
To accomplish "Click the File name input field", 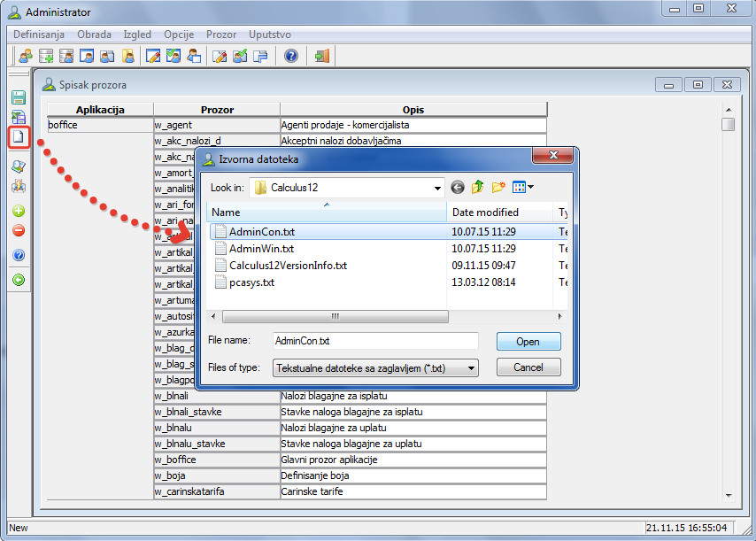I will (x=375, y=341).
